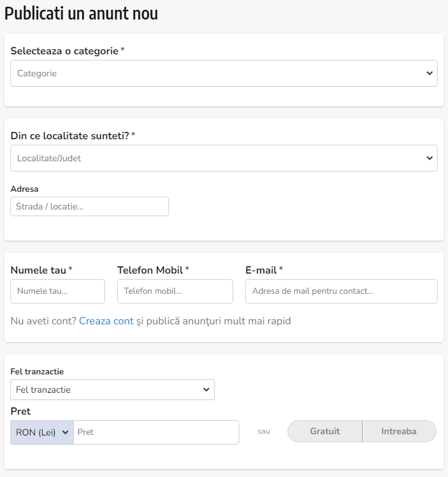
Task: Click the Publicati un anunt nou heading
Action: (81, 13)
